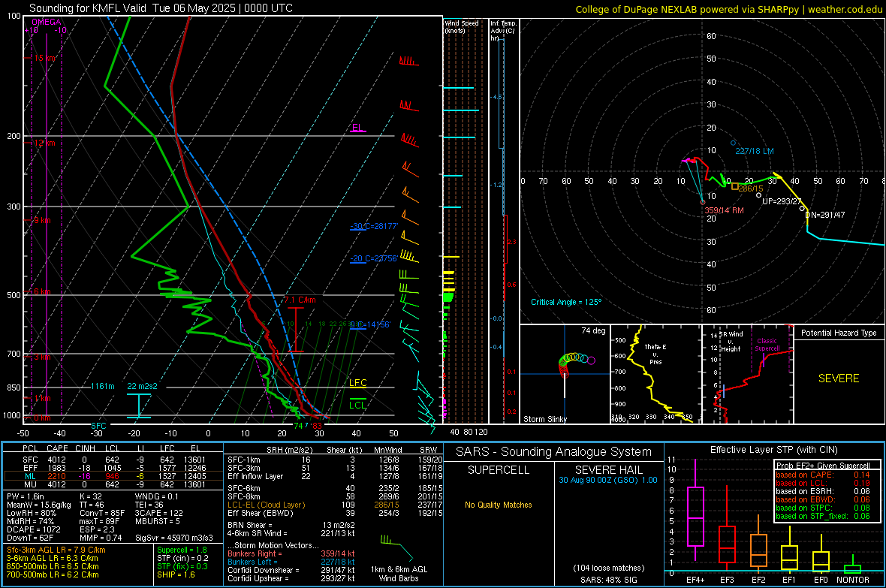The height and width of the screenshot is (588, 886).
Task: Click the SARS - Sounding Analogue System header
Action: (554, 451)
